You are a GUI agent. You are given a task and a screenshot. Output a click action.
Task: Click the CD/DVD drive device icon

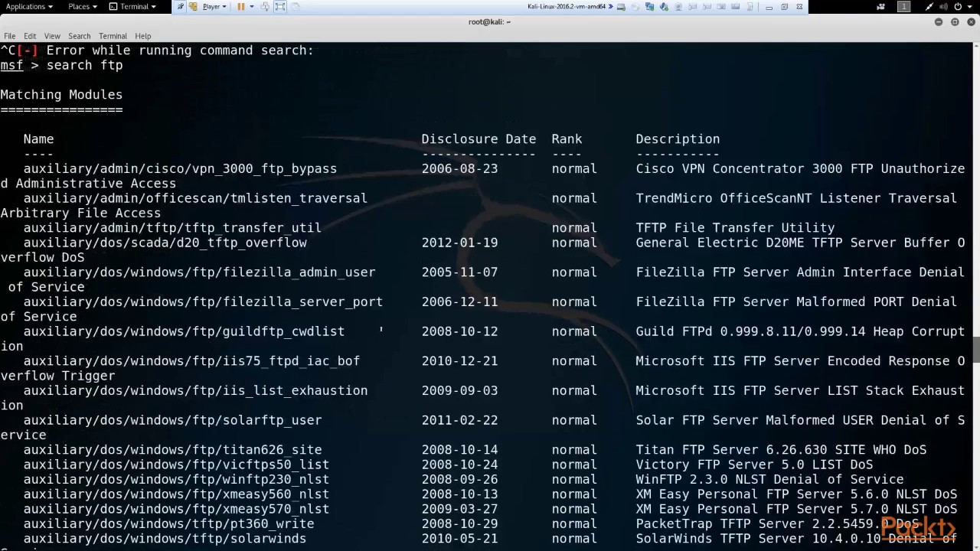(x=635, y=6)
